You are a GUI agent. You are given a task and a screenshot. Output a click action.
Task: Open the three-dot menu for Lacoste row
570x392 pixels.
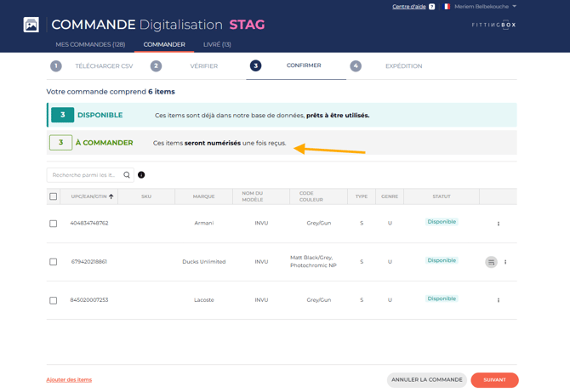(x=499, y=300)
